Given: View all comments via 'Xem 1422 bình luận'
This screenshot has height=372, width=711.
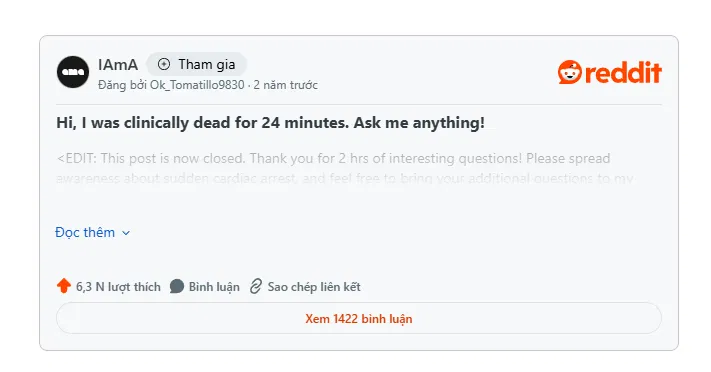Looking at the screenshot, I should coord(359,318).
